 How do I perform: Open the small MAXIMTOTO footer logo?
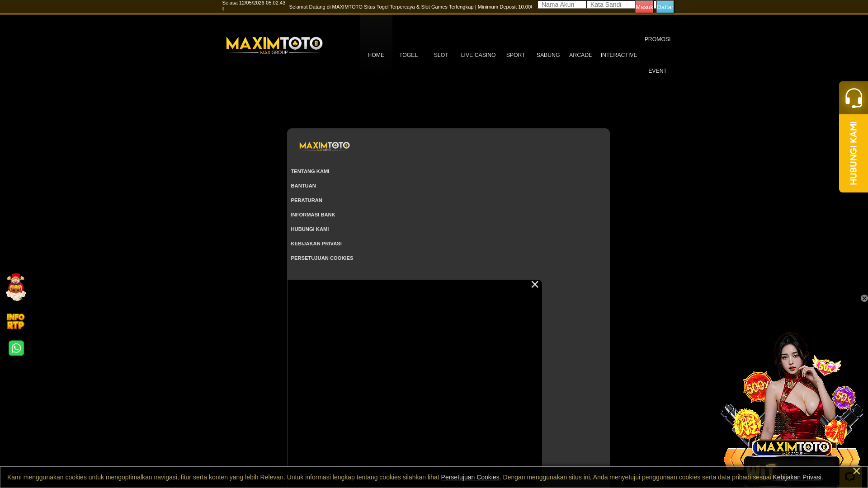pyautogui.click(x=325, y=146)
